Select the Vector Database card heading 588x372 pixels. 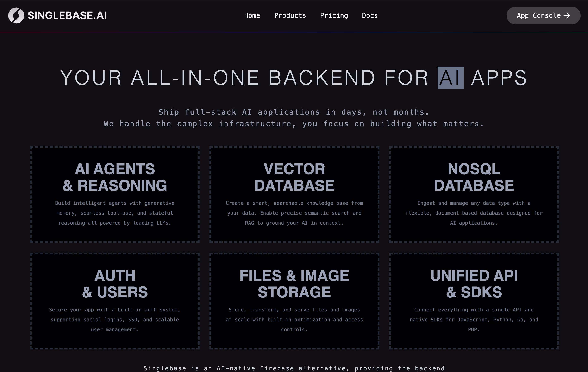[294, 177]
